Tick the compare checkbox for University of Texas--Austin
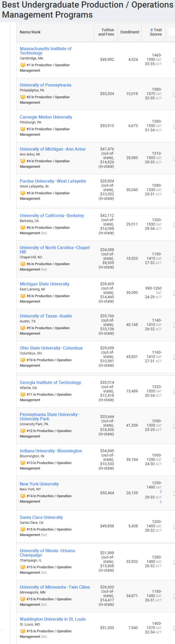 [174, 325]
